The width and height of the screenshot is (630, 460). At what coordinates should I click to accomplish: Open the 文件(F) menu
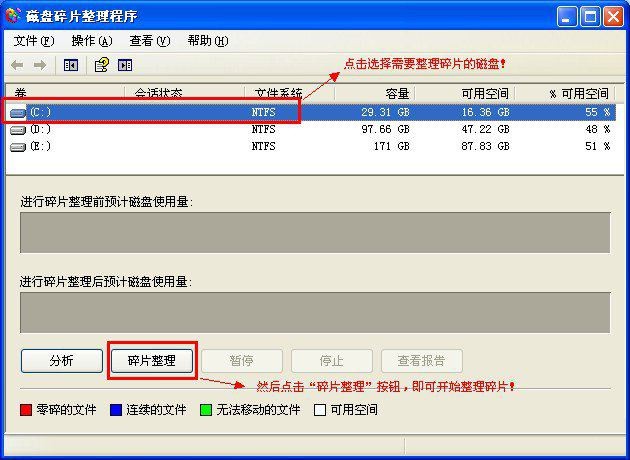coord(33,41)
